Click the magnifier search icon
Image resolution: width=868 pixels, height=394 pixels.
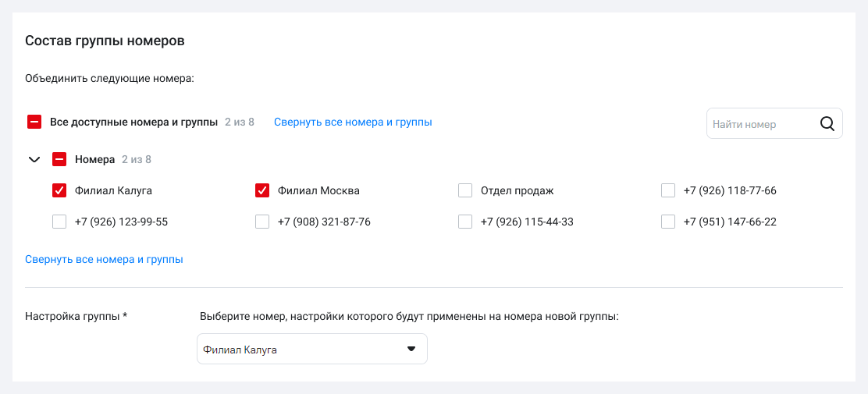(x=827, y=123)
